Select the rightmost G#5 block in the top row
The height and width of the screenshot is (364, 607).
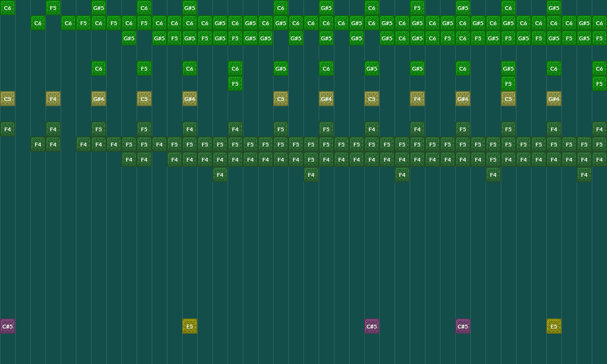pos(554,8)
